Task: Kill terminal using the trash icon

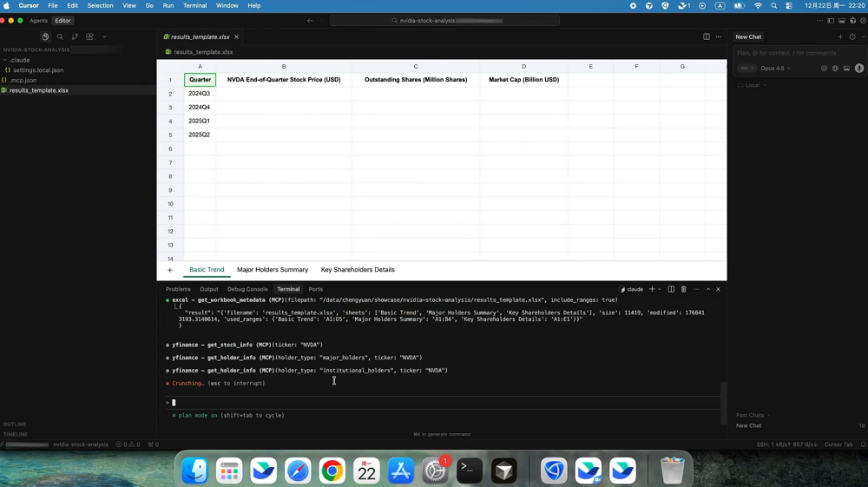Action: (x=684, y=289)
